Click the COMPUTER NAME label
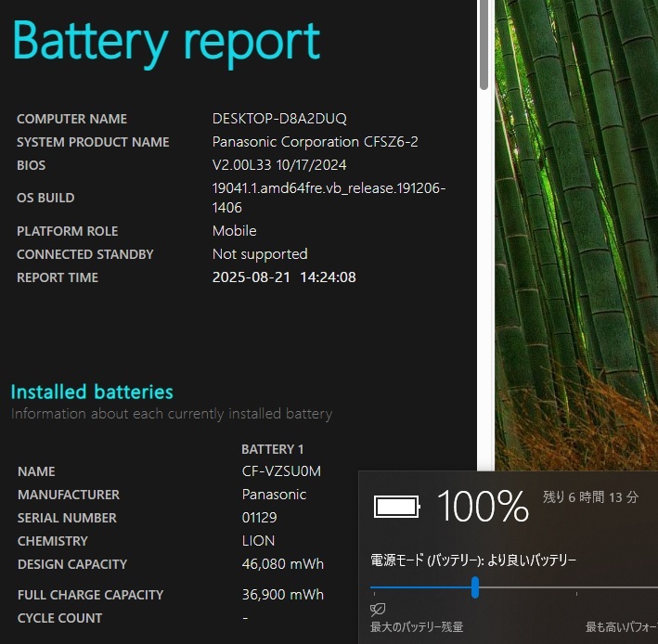 (x=71, y=119)
